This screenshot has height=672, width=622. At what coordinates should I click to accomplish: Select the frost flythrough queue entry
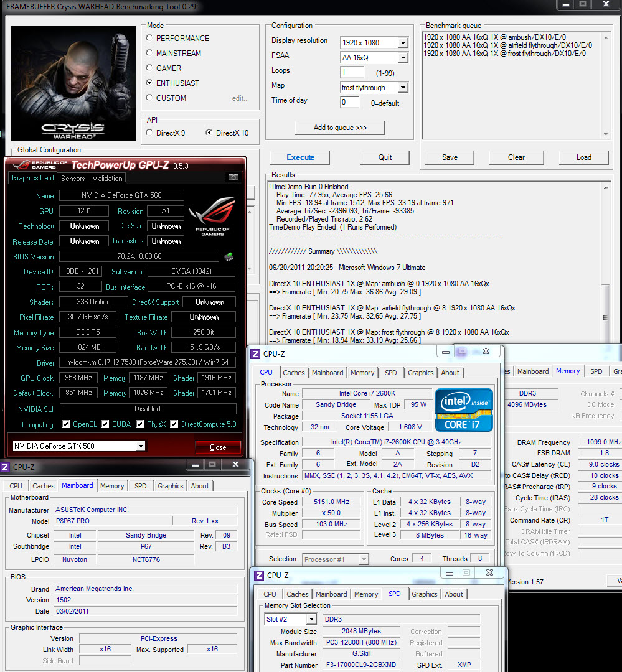pyautogui.click(x=505, y=54)
